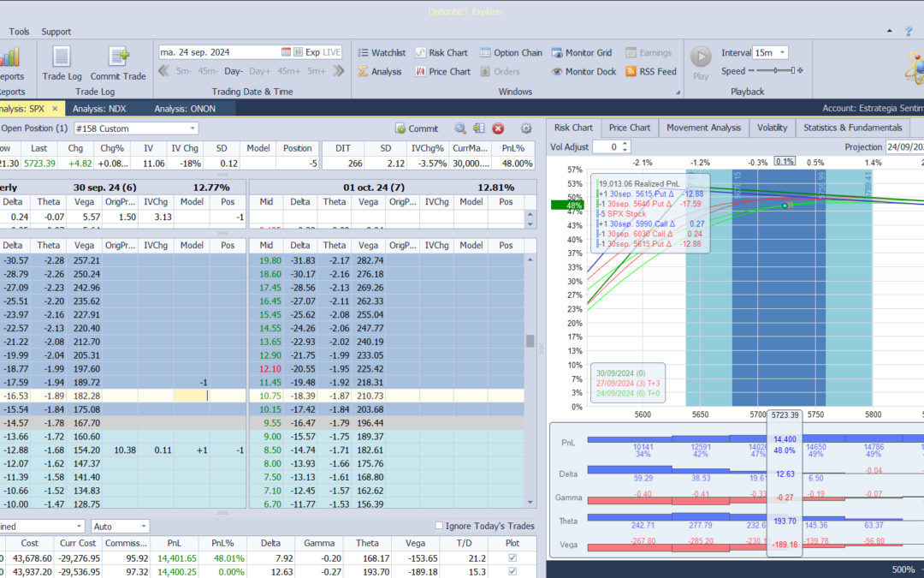
Task: Open the Option Chain window
Action: pyautogui.click(x=511, y=52)
